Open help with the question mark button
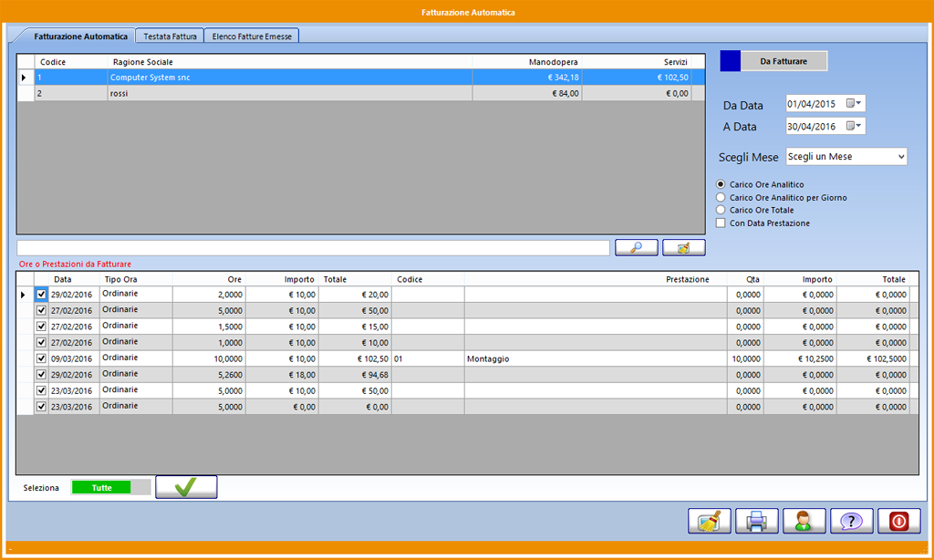The width and height of the screenshot is (934, 560). pos(852,522)
